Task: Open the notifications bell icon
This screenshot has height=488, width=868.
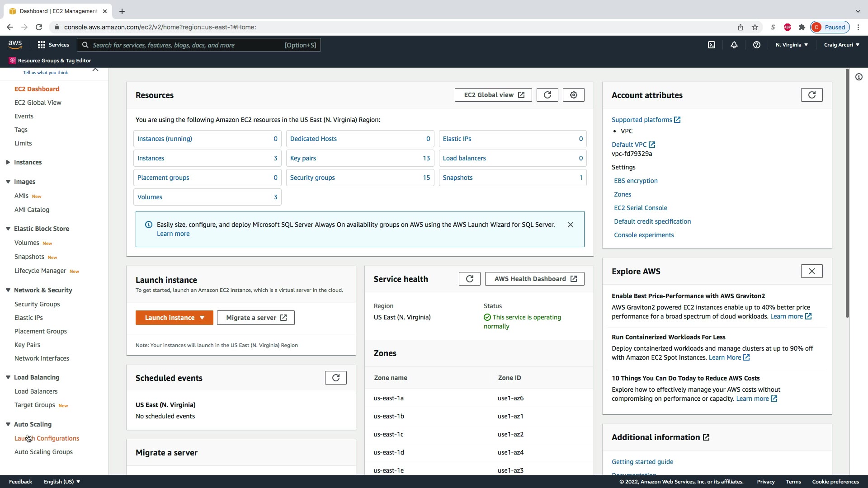Action: [734, 45]
